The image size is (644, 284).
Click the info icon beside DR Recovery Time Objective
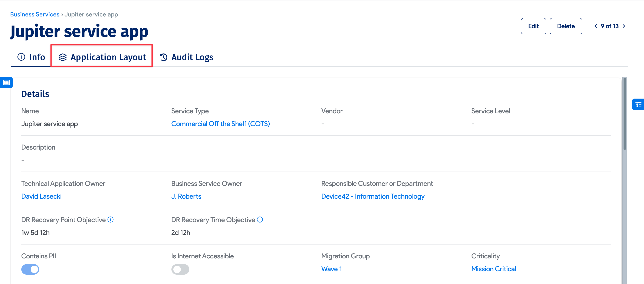tap(260, 220)
